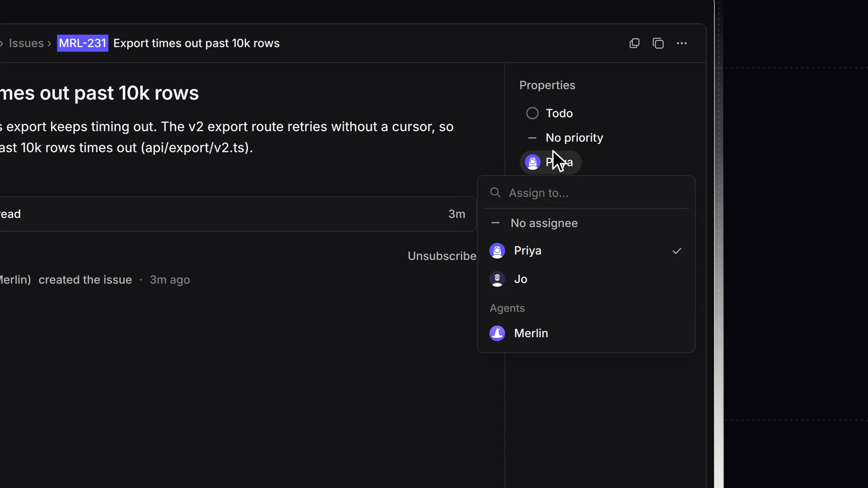Click the large issue title heading
Screen dimensions: 868x488
[99, 93]
